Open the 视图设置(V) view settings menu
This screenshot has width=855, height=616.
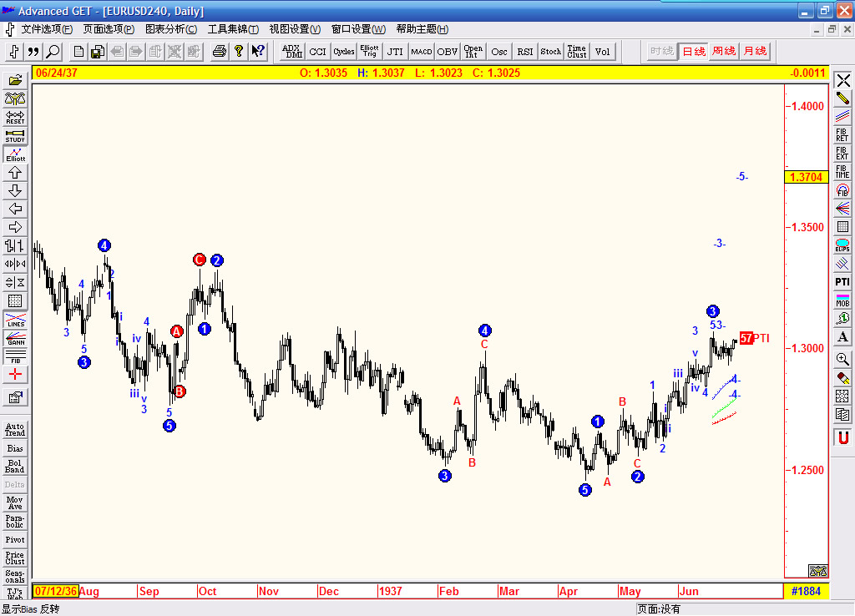click(295, 29)
